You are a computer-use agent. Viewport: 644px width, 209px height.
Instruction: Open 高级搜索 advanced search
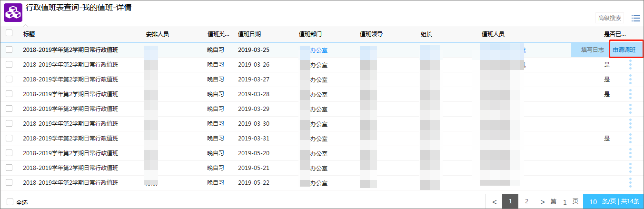609,18
